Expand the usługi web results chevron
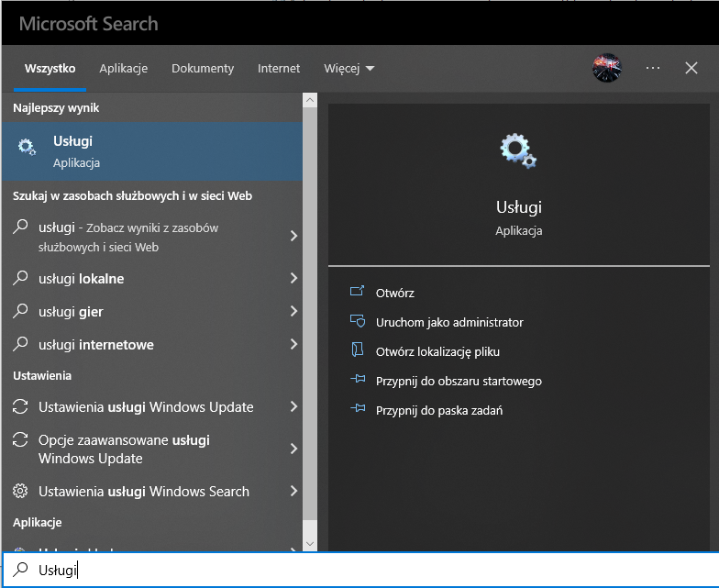The image size is (719, 588). 293,236
